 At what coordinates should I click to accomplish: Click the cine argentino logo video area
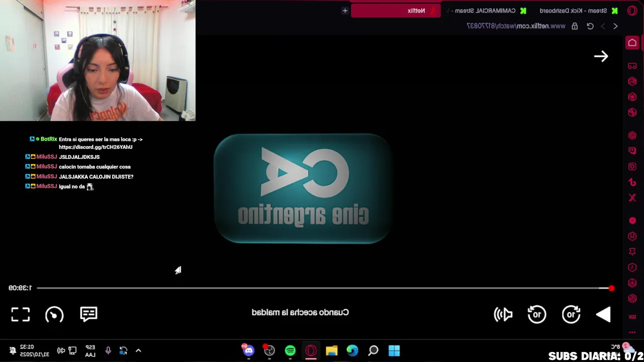[302, 189]
